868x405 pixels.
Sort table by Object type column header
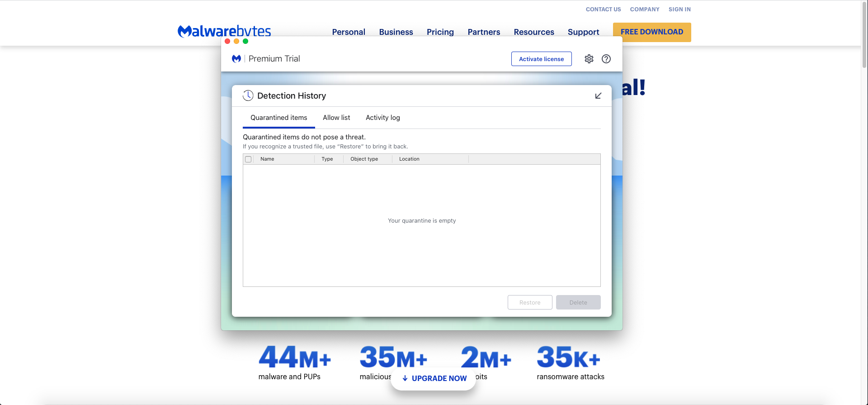(x=368, y=159)
